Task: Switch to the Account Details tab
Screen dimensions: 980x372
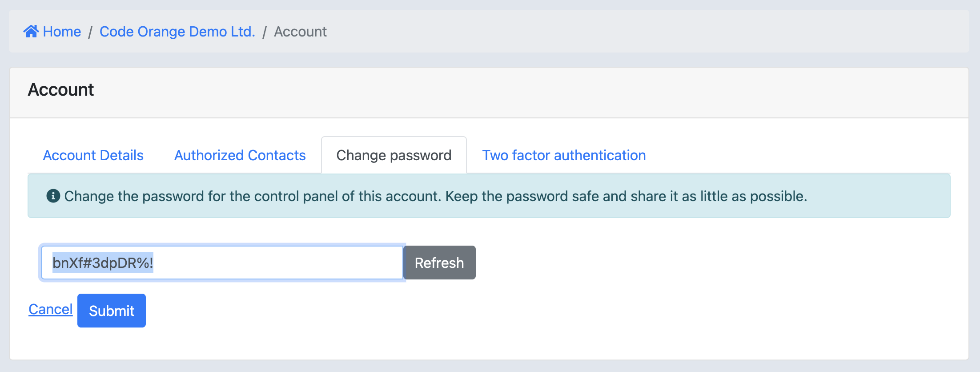Action: coord(93,155)
